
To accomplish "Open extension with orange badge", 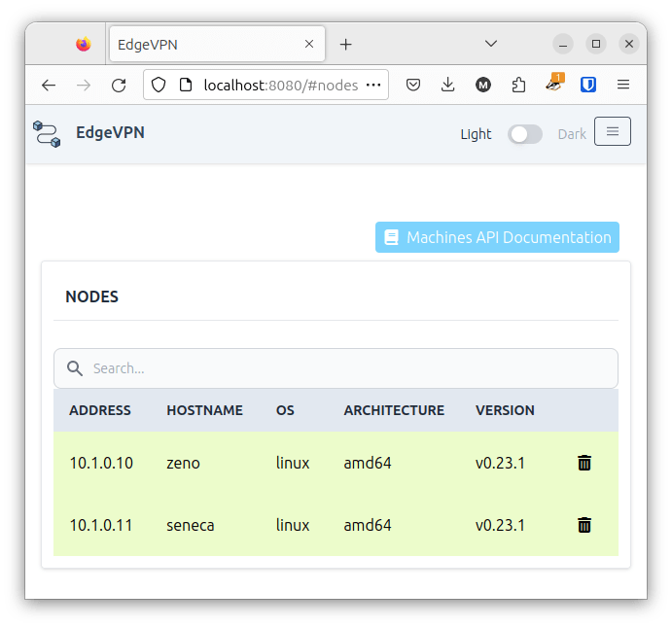I will [554, 83].
